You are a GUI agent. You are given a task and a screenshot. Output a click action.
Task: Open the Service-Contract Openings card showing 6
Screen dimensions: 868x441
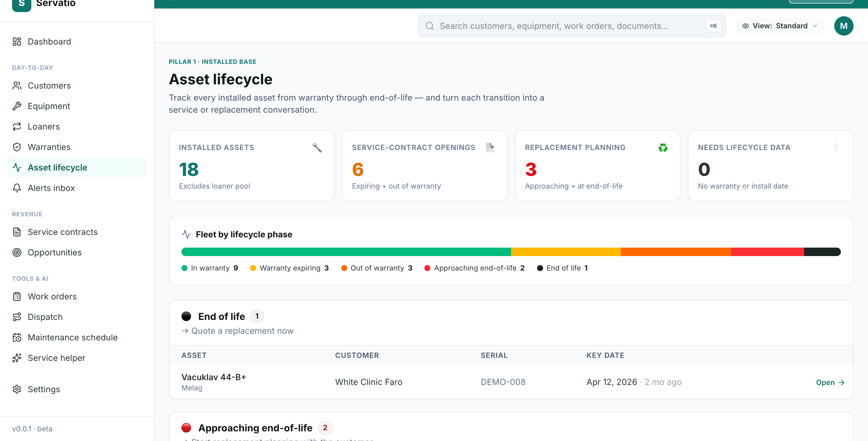point(425,166)
